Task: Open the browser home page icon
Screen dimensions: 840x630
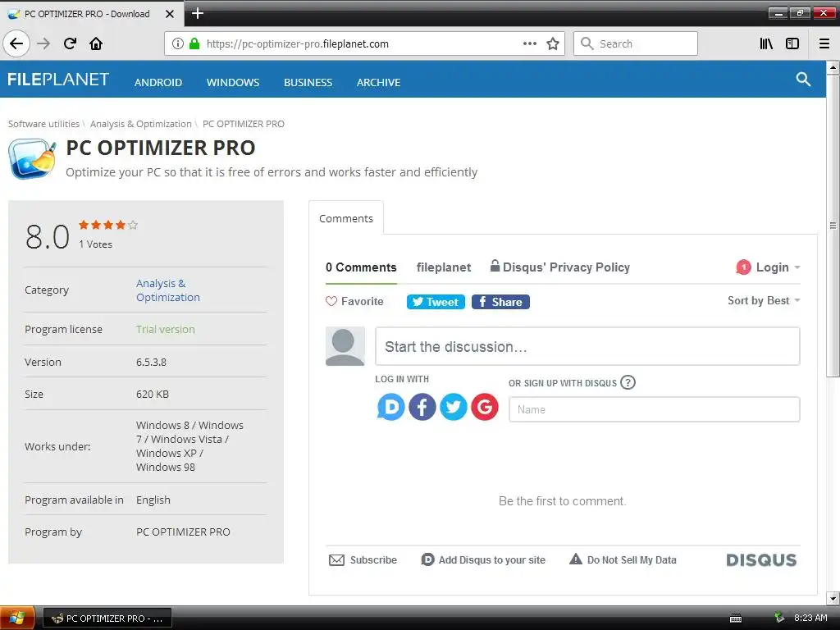Action: point(96,43)
